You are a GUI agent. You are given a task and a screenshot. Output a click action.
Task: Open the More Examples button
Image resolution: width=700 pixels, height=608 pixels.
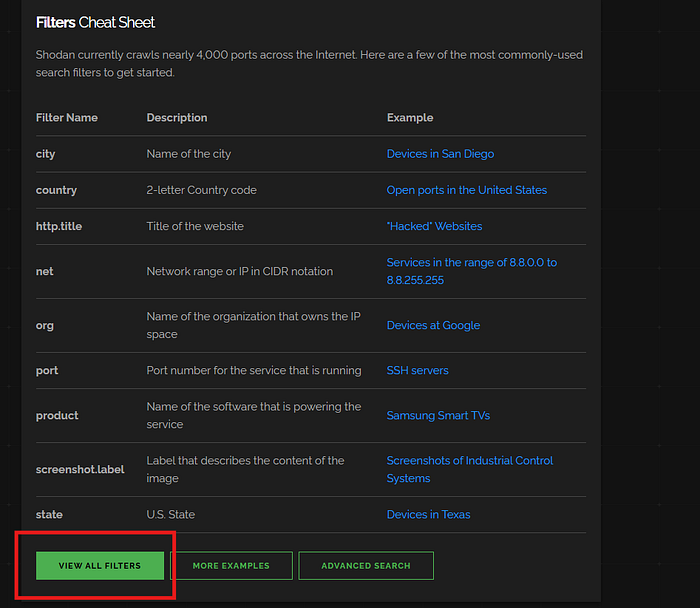coord(231,566)
